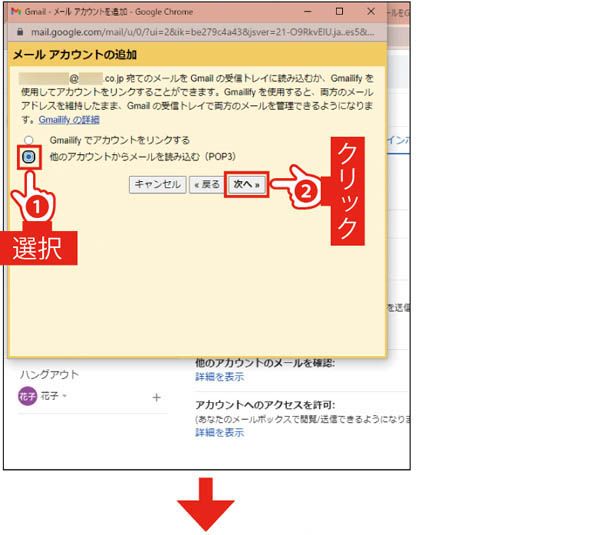Viewport: 600px width, 535px height.
Task: Expand the 花子 dropdown arrow
Action: [x=65, y=396]
